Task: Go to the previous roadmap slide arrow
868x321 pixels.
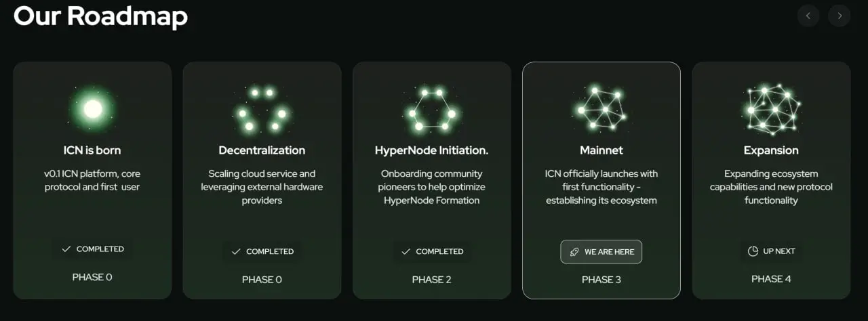Action: 808,16
